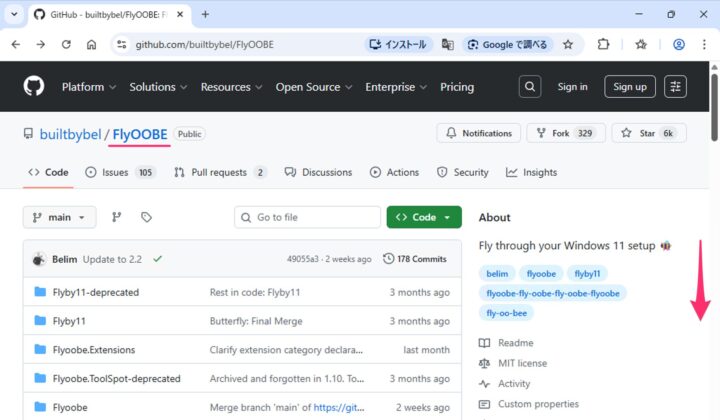
Task: Click the commit history clock icon
Action: (x=389, y=259)
